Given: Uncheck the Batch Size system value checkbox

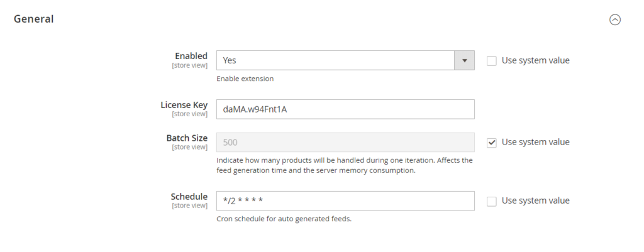Looking at the screenshot, I should [x=492, y=143].
